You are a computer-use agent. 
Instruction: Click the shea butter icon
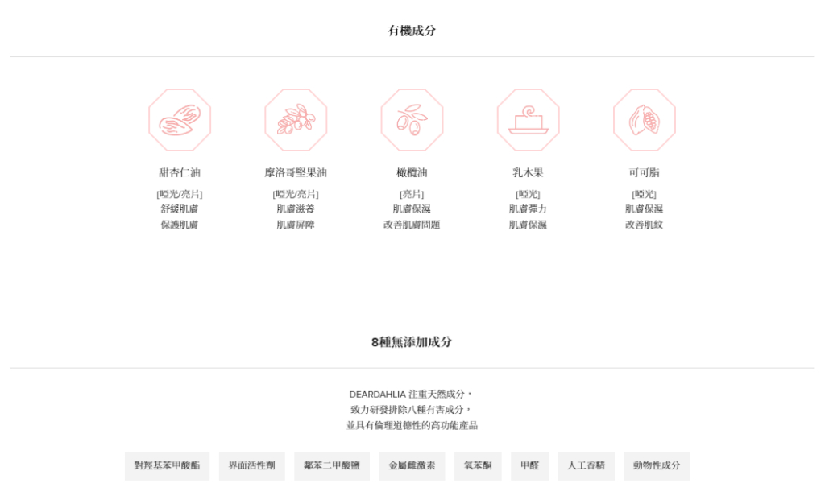tap(528, 120)
